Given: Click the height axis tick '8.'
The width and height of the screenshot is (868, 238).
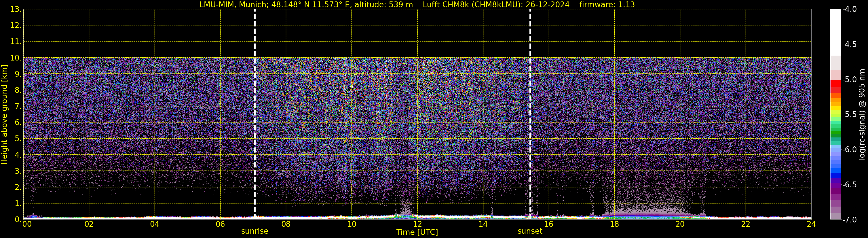Looking at the screenshot, I should coord(18,90).
